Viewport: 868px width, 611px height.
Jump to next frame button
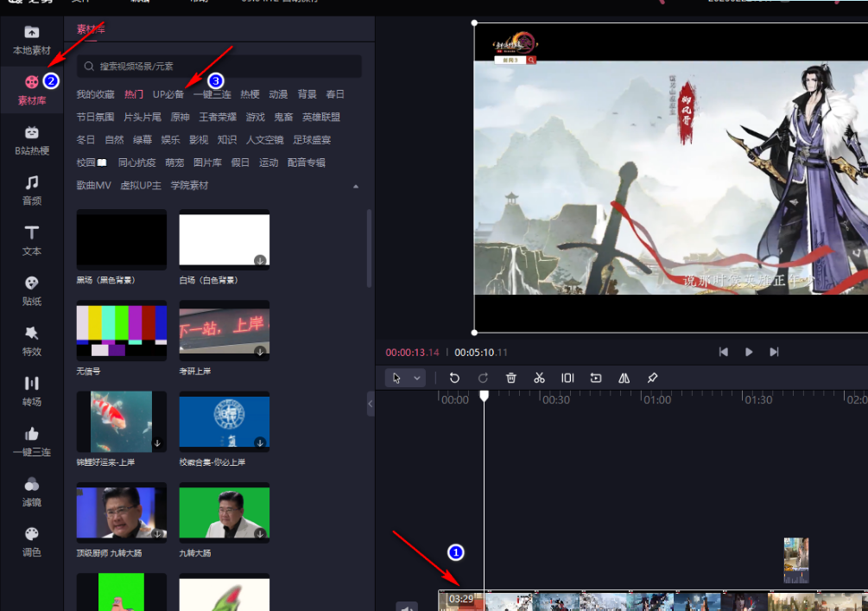point(774,352)
